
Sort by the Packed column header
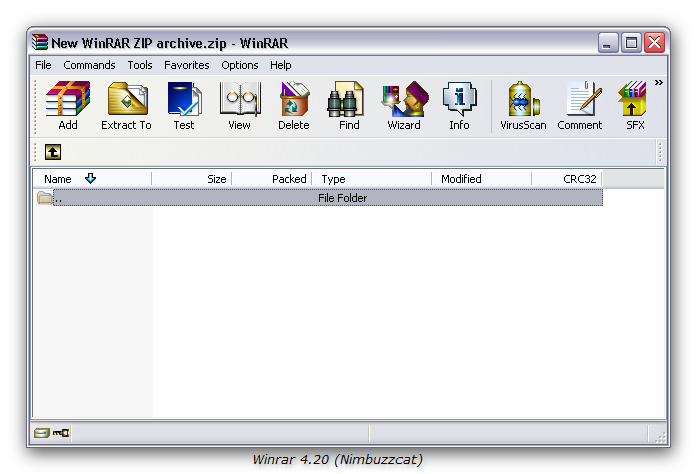coord(272,179)
